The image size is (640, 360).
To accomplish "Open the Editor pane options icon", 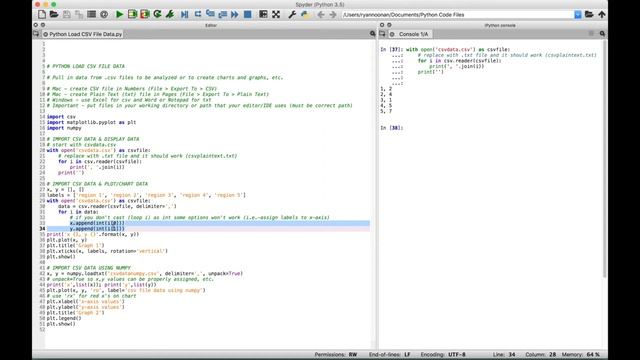I will coord(372,34).
